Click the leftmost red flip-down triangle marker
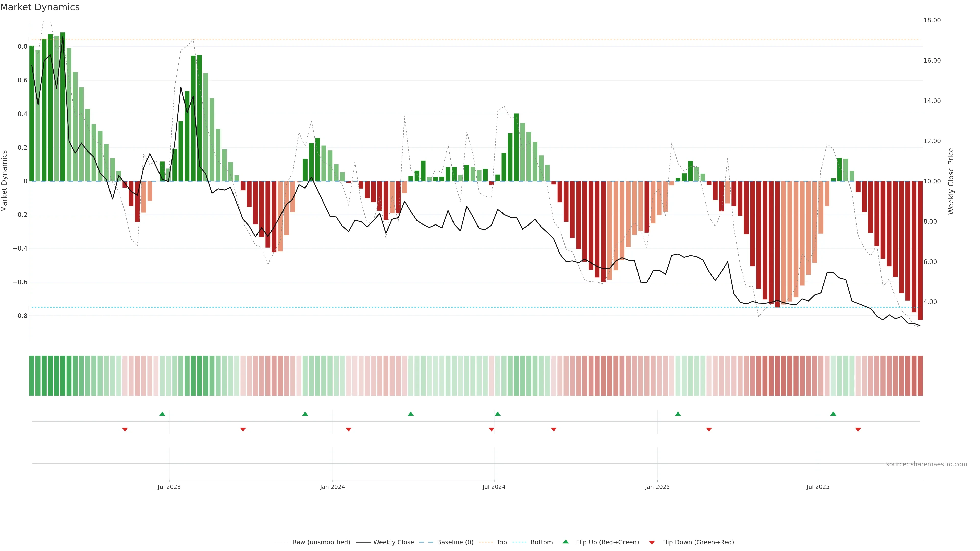The height and width of the screenshot is (551, 980). [x=125, y=429]
